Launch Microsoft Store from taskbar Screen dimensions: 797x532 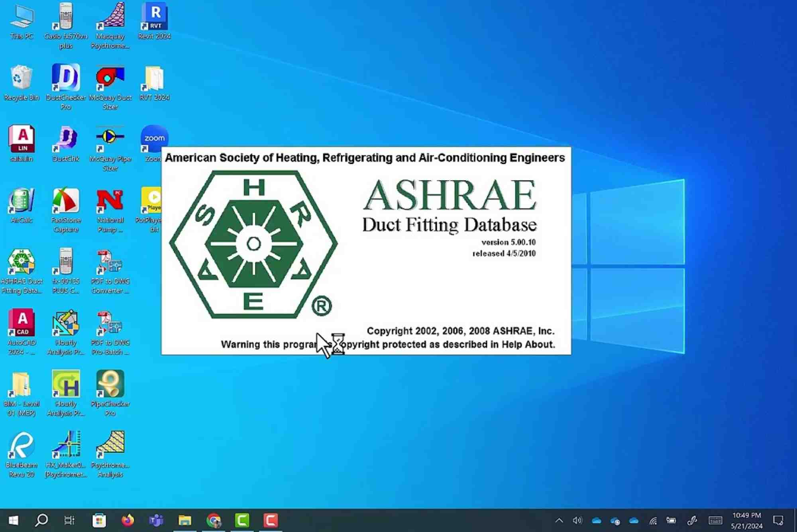coord(99,520)
